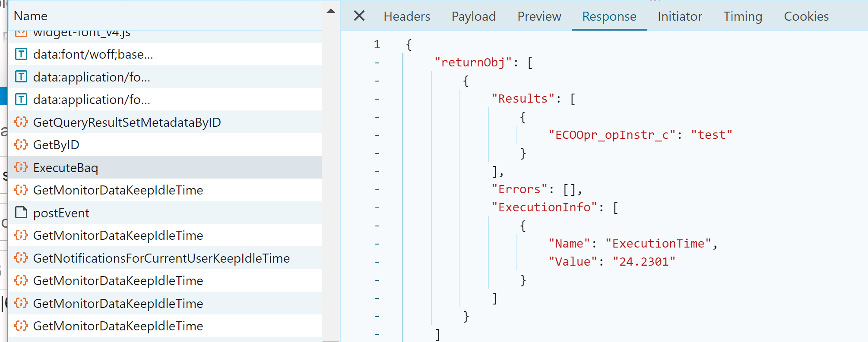Click the data:font/woff font file icon

[21, 54]
